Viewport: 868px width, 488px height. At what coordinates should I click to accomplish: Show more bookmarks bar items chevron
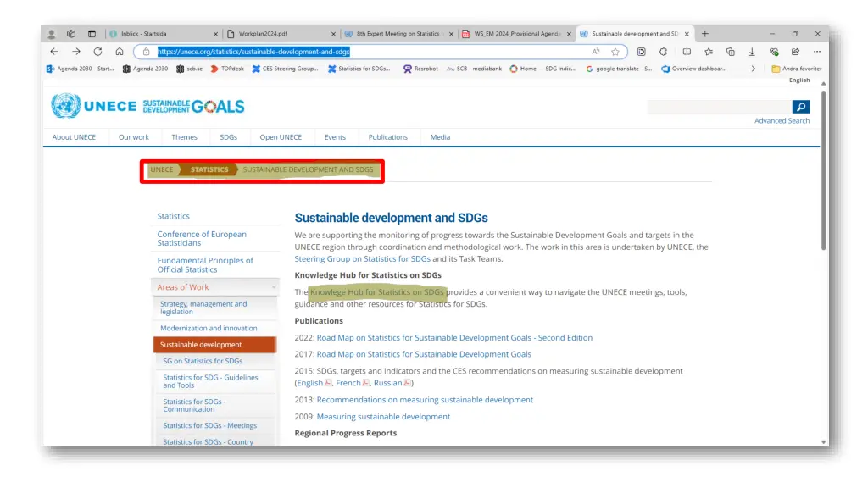click(x=753, y=69)
